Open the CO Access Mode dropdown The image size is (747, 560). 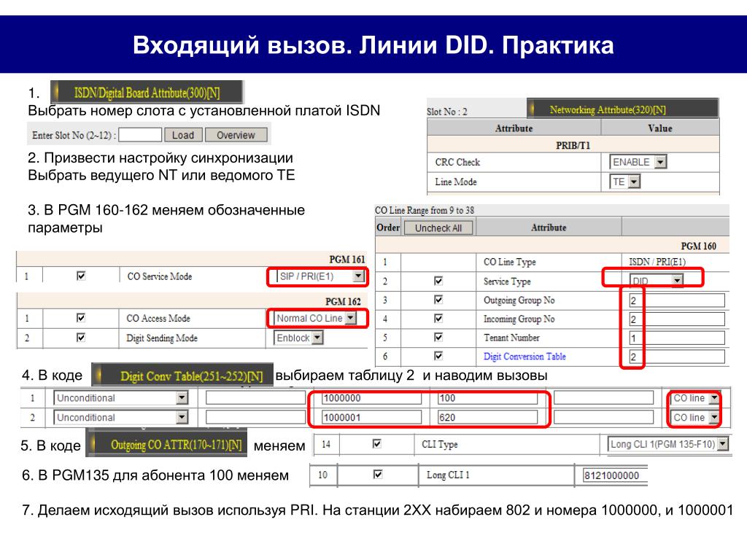pos(315,318)
